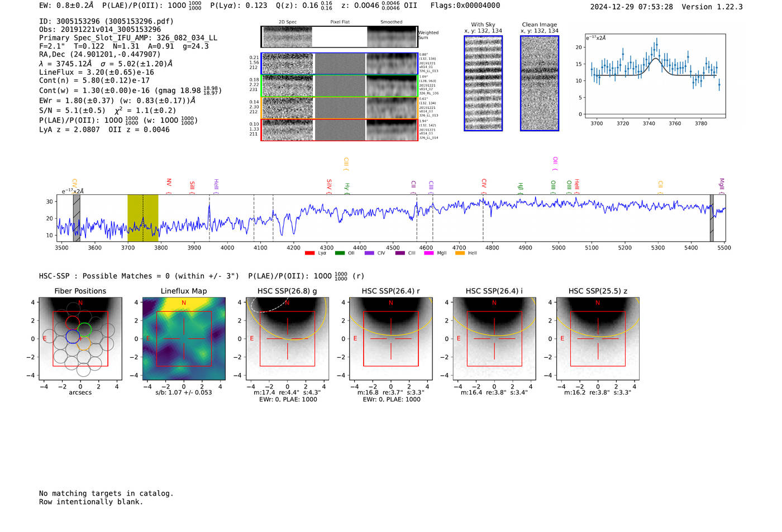Click the 'Row intentionally blank.' text
Viewport: 782px width, 532px height.
coord(91,502)
